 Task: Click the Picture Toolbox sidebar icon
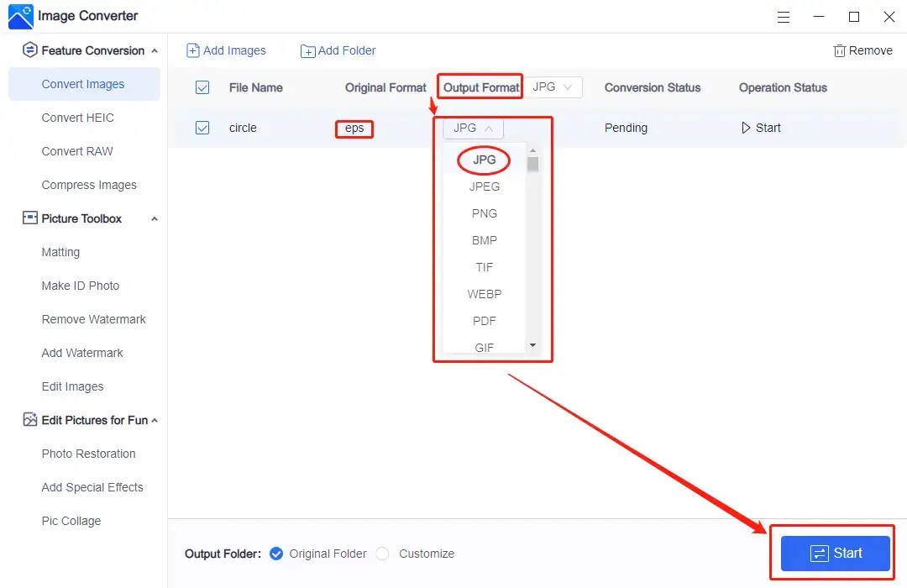pos(29,218)
